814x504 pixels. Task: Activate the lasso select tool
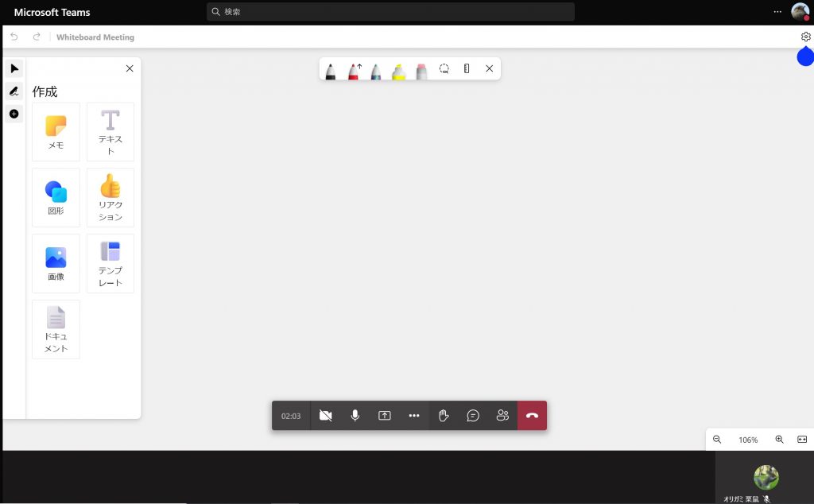click(444, 69)
